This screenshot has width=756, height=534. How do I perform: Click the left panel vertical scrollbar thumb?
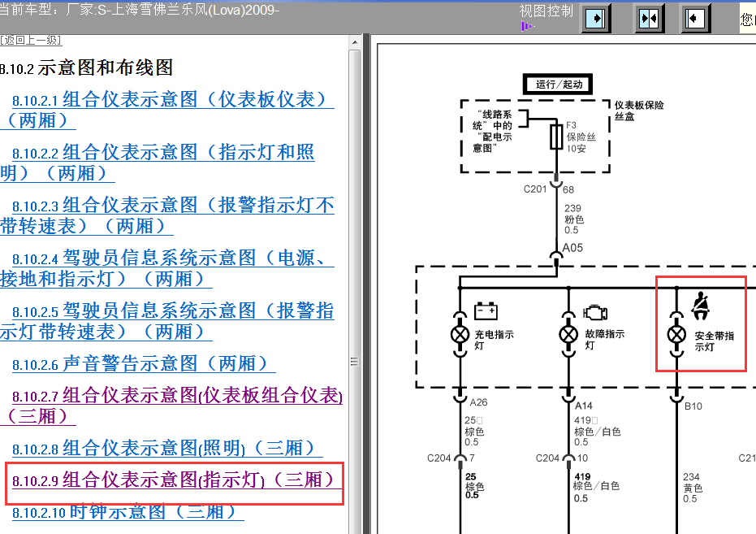pyautogui.click(x=355, y=362)
